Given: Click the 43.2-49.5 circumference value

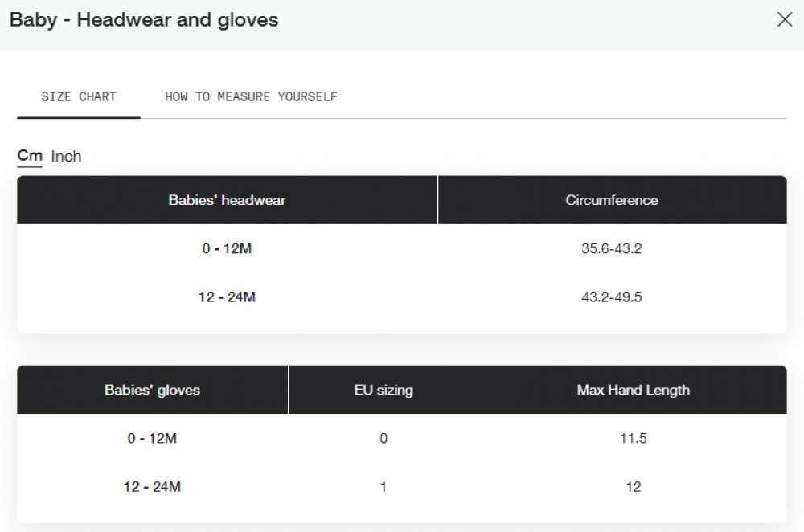Looking at the screenshot, I should [x=611, y=297].
